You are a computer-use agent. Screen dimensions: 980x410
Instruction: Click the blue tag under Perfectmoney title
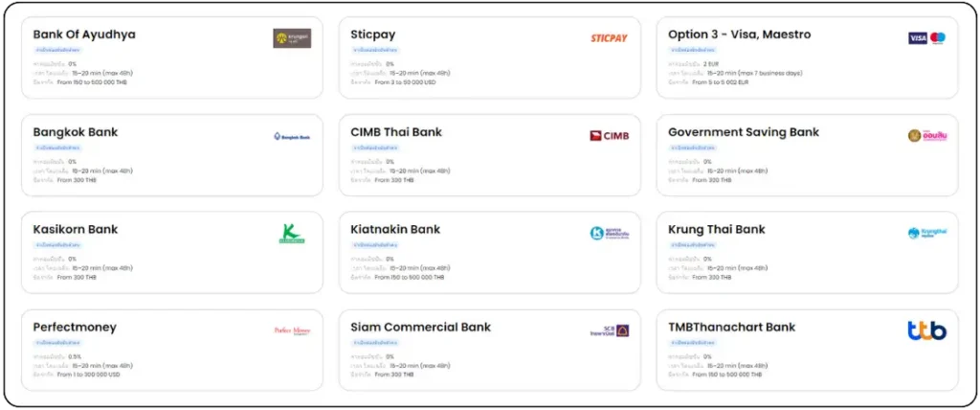[56, 343]
